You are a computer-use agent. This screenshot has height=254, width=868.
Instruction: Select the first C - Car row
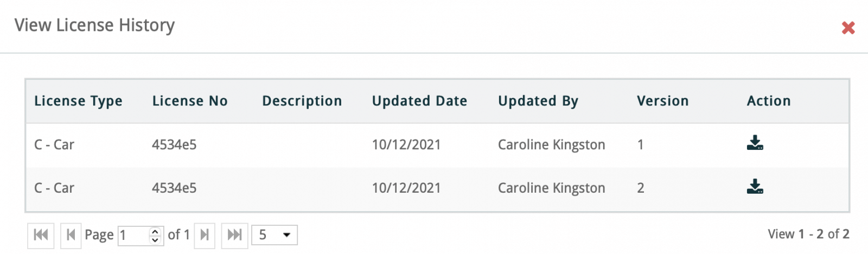point(54,145)
